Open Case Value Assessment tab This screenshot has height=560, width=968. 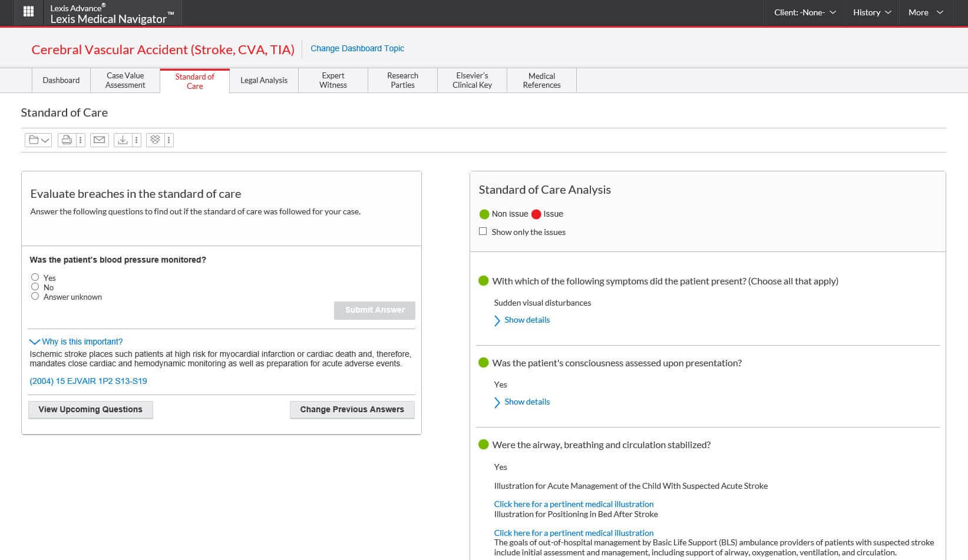125,80
